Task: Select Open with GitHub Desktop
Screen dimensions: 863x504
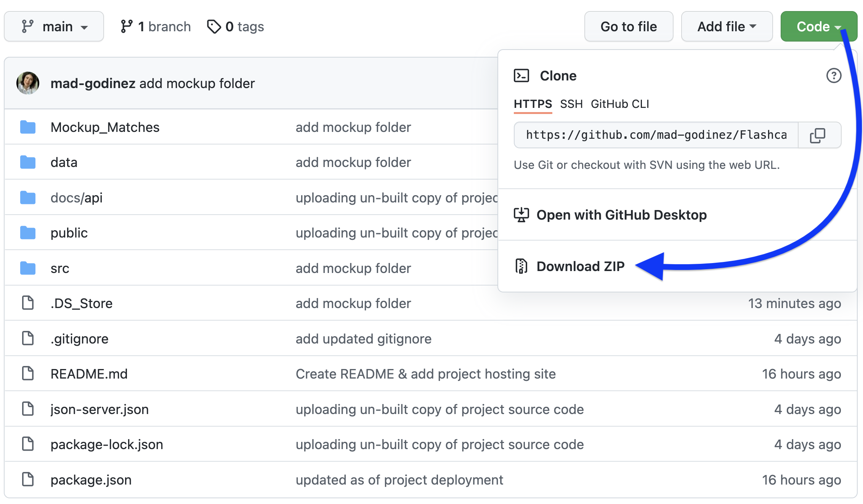Action: click(621, 215)
